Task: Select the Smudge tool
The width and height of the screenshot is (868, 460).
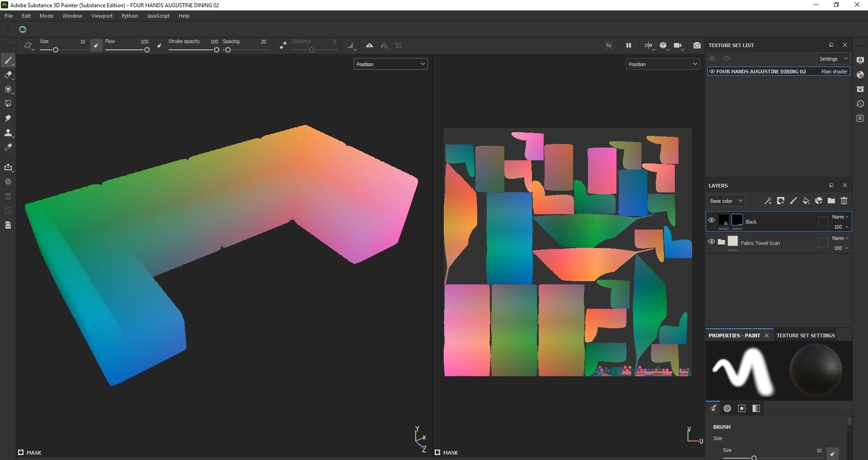Action: [8, 118]
